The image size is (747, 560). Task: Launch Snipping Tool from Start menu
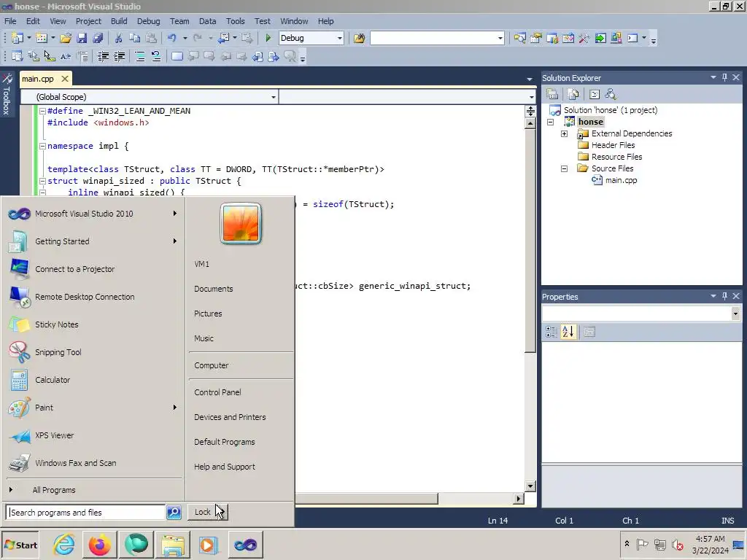(58, 352)
